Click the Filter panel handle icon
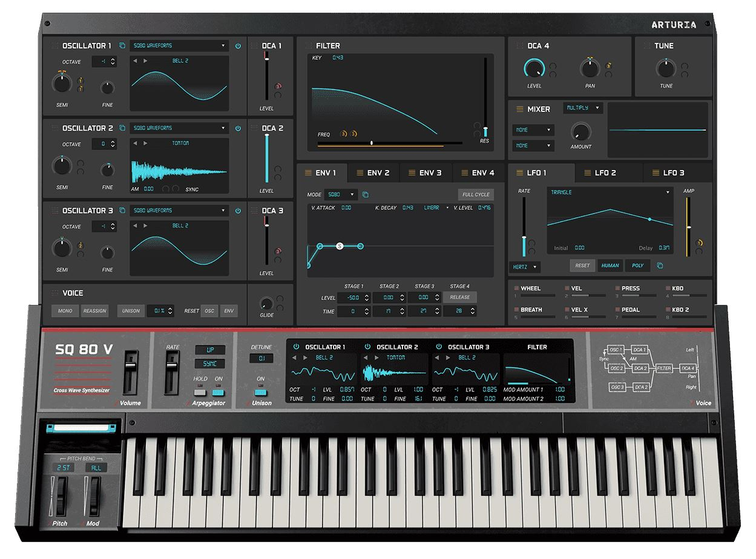Image resolution: width=756 pixels, height=559 pixels. [309, 46]
